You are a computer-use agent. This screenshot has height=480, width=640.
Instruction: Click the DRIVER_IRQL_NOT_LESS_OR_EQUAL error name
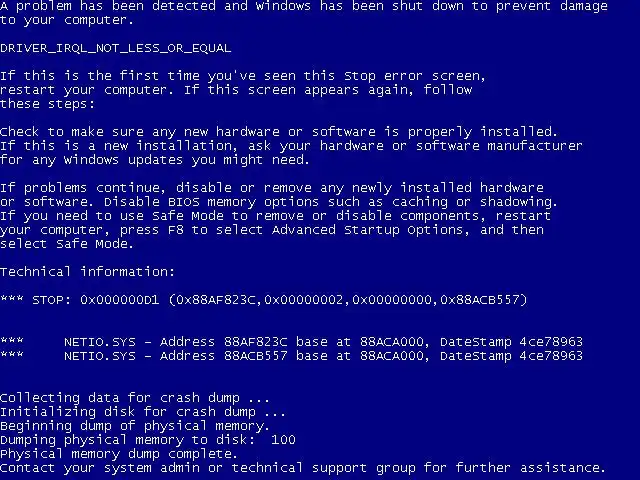click(x=116, y=48)
